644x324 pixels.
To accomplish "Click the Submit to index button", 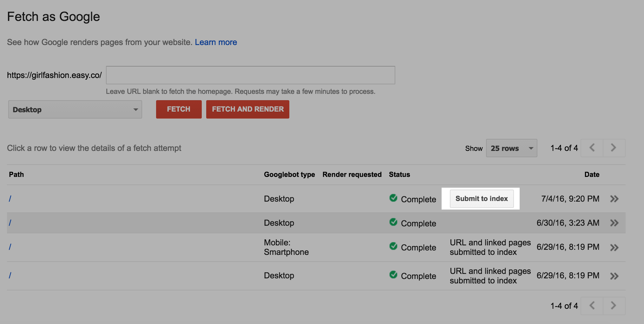I will (x=482, y=199).
